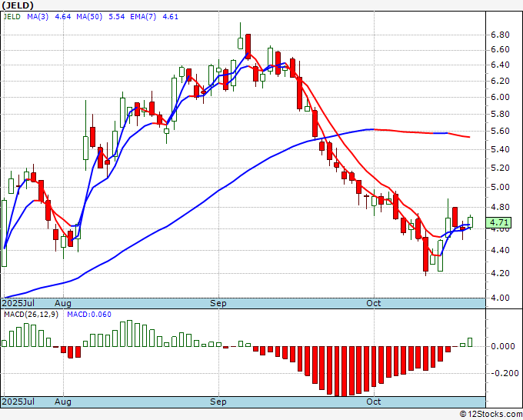Screen dimensions: 523x420
Task: Click the current price tag 4.71
Action: click(498, 222)
